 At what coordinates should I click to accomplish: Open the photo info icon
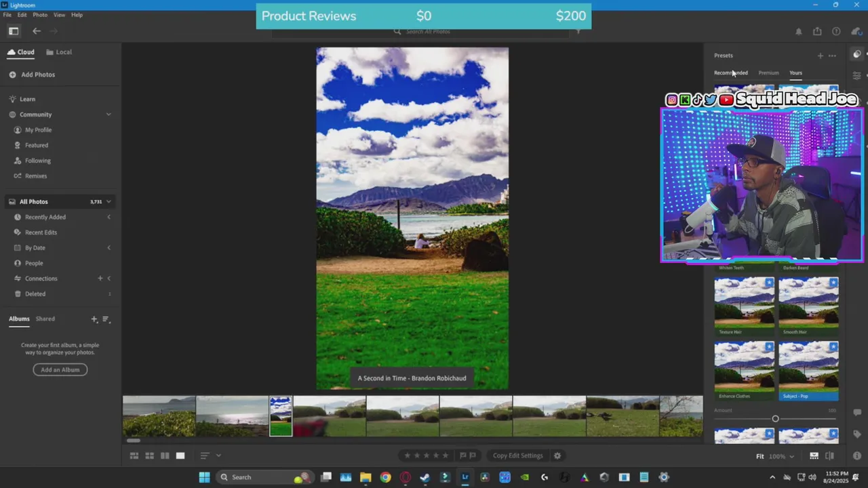[857, 456]
